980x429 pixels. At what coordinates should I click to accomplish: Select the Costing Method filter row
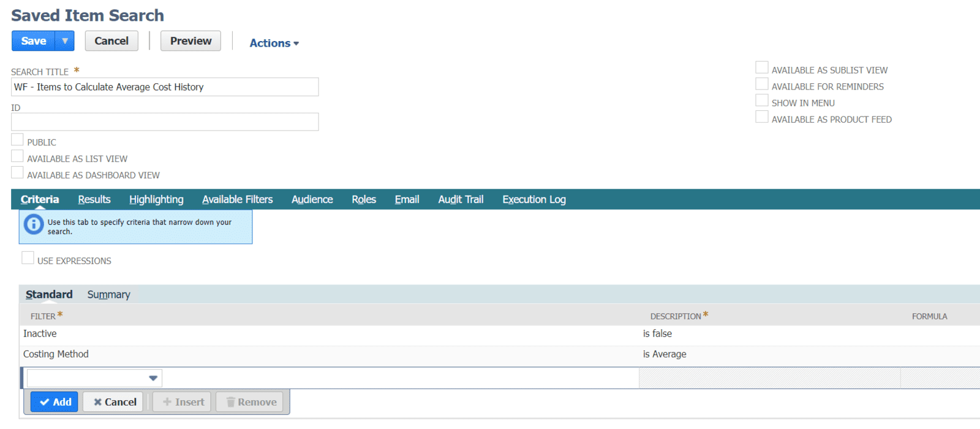coord(56,354)
